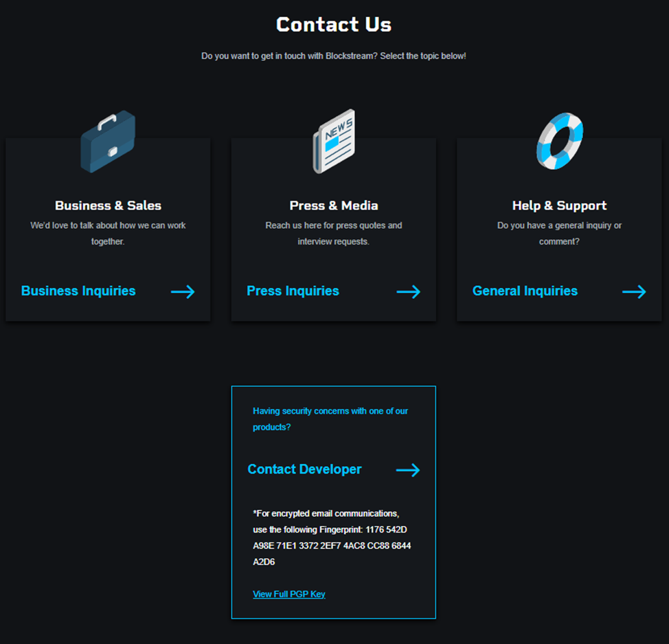Select the Contact Developer link

[x=305, y=469]
